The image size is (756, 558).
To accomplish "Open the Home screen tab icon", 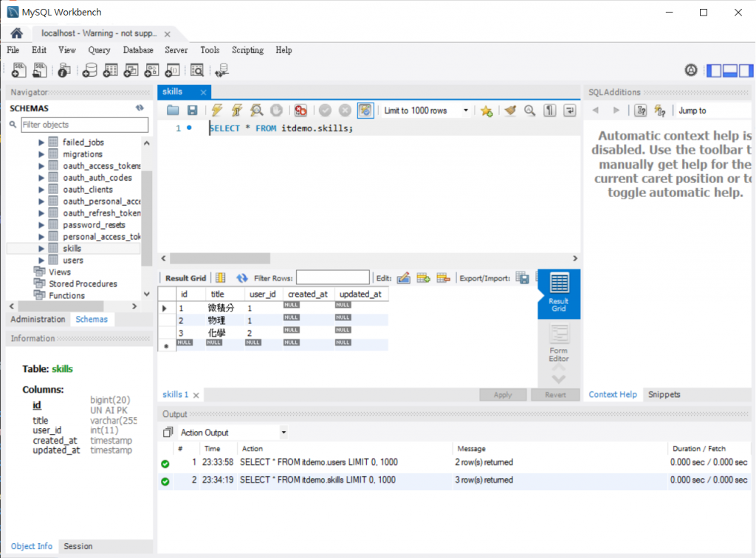I will (x=17, y=33).
